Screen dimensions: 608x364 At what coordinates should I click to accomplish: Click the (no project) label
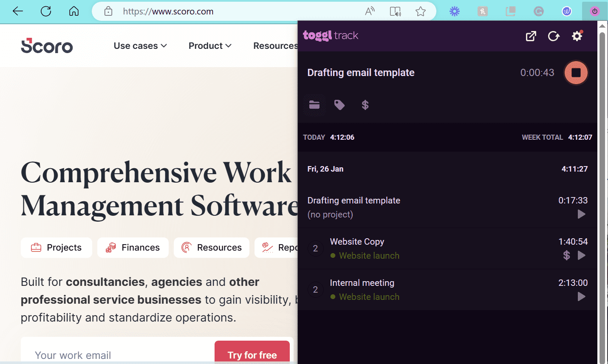pyautogui.click(x=330, y=214)
